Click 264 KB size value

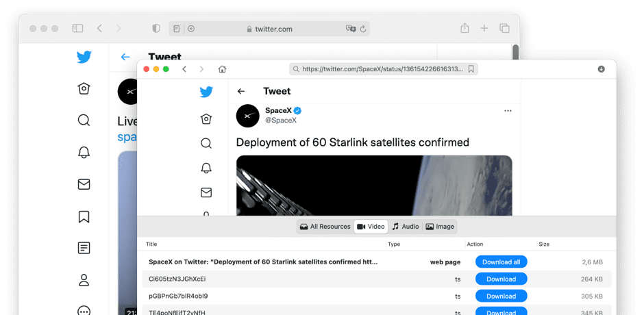tap(592, 279)
